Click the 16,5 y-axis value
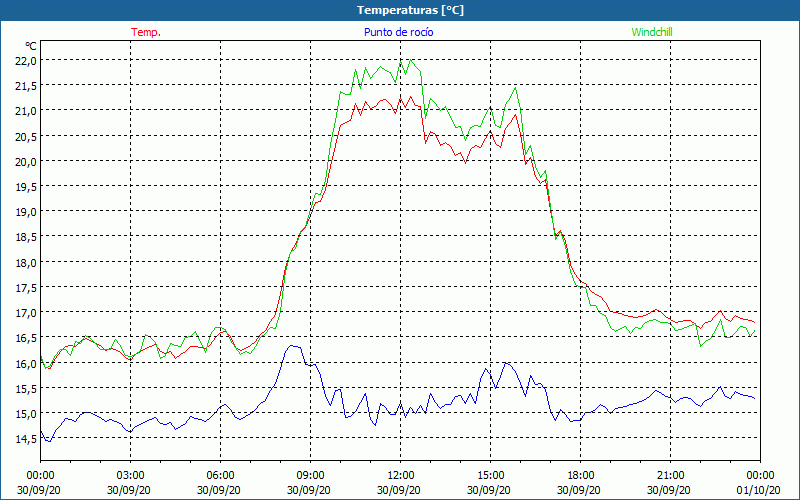 (x=27, y=338)
